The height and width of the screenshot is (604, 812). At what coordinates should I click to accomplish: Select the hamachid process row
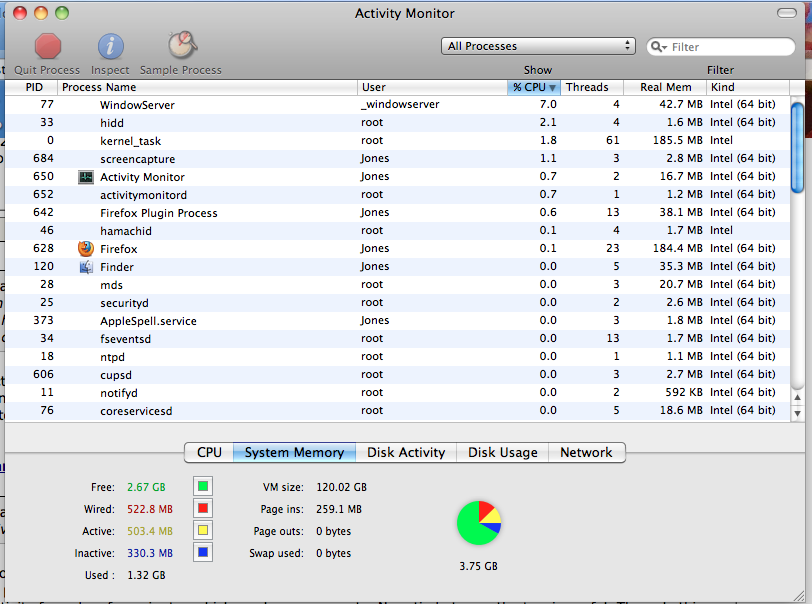[x=397, y=231]
